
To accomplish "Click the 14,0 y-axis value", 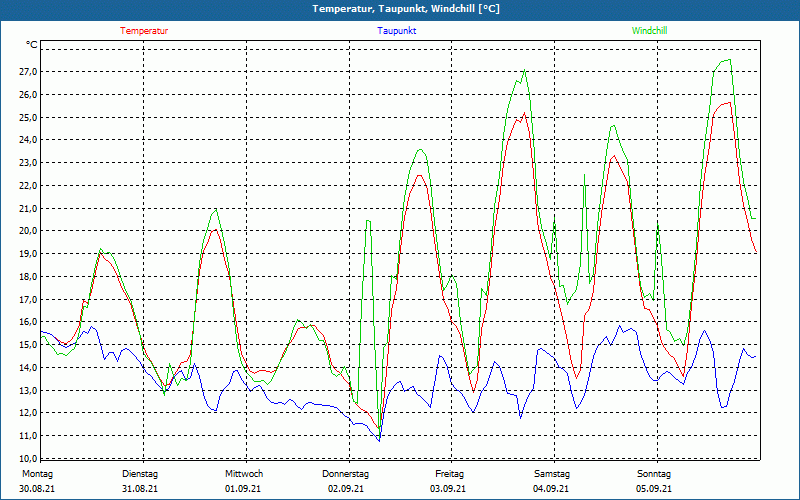I will click(x=29, y=368).
